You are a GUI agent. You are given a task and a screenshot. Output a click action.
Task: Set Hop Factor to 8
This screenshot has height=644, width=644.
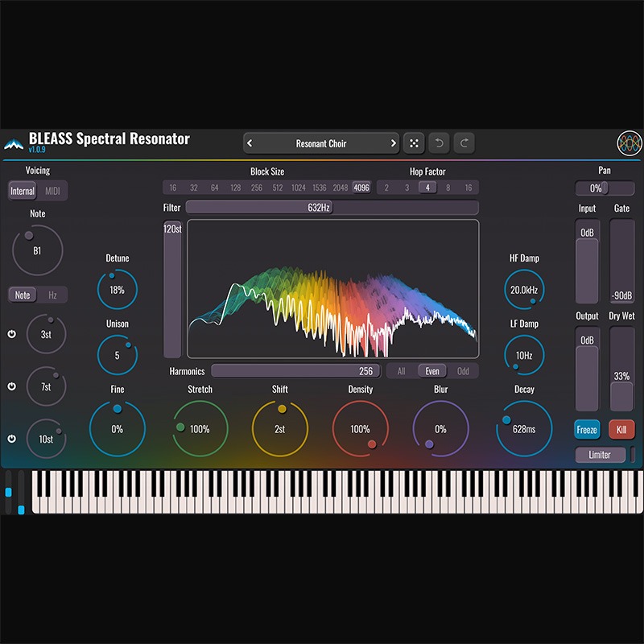tap(448, 188)
